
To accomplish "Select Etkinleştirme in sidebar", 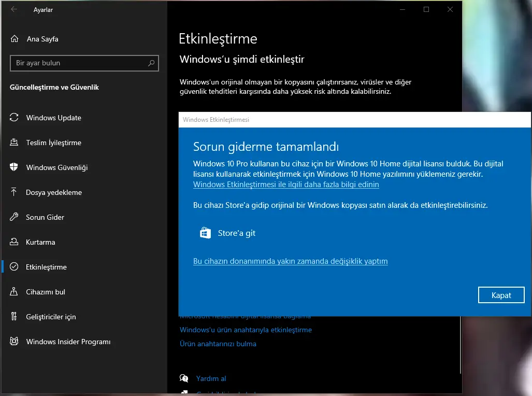I will (x=84, y=266).
